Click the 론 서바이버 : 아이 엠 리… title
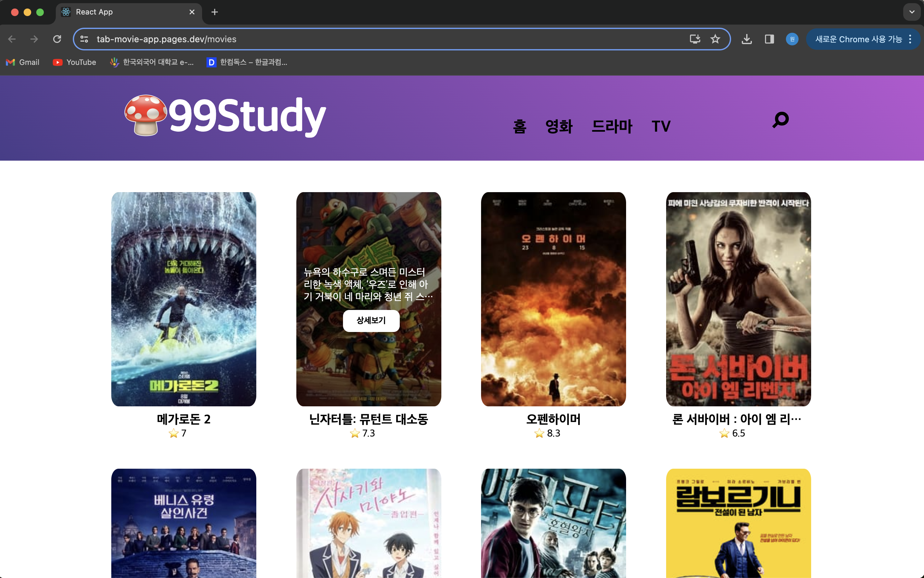The height and width of the screenshot is (578, 924). coord(736,419)
